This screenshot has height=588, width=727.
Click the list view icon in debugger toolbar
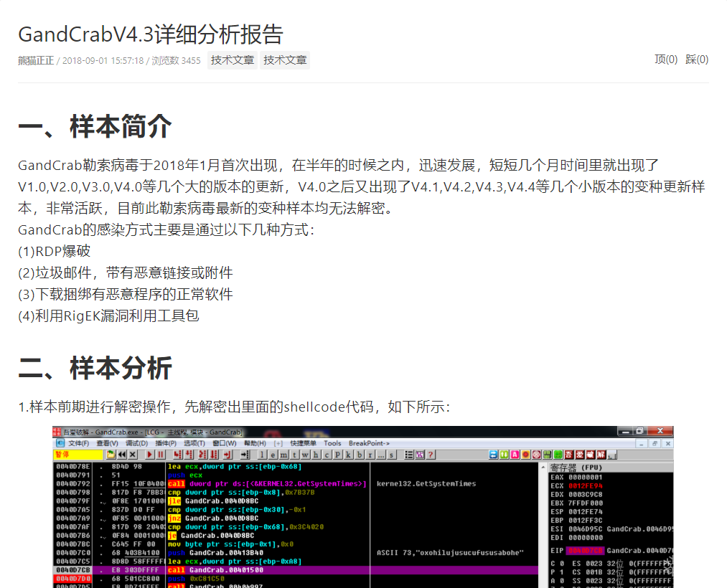pos(409,455)
